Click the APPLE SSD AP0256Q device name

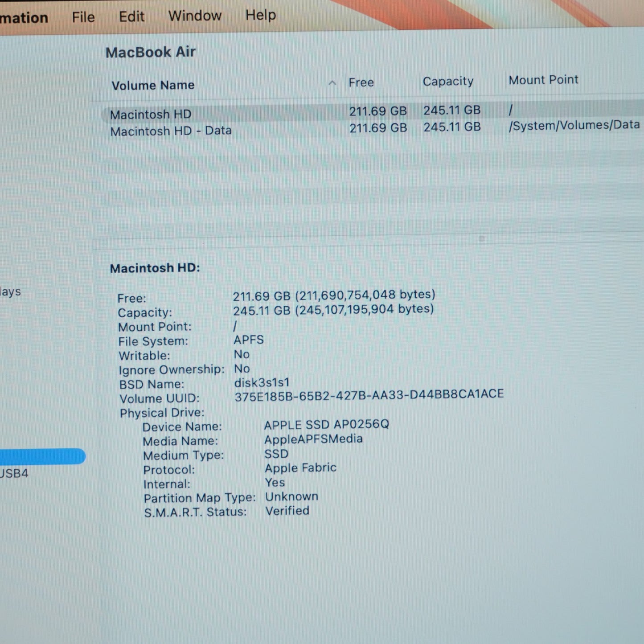coord(326,424)
